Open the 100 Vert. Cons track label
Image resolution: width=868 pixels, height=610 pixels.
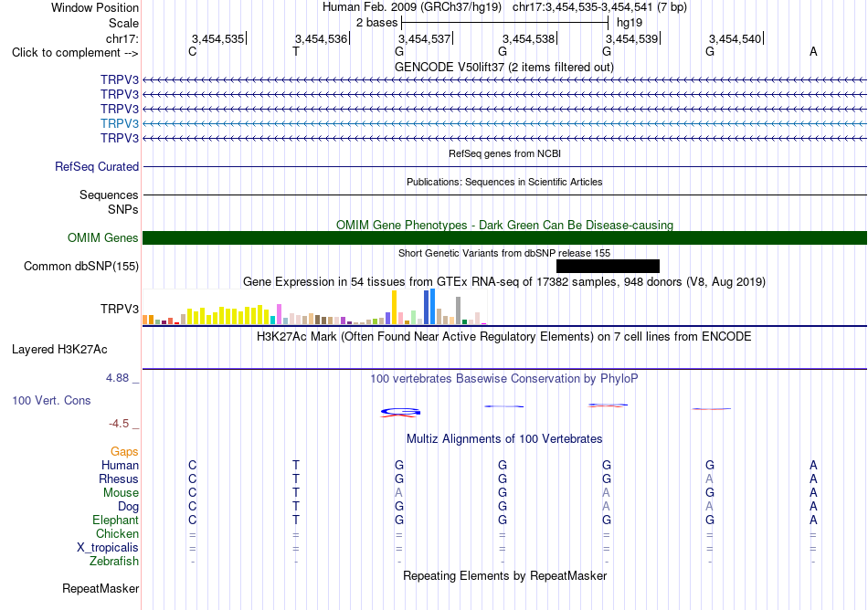pos(51,400)
